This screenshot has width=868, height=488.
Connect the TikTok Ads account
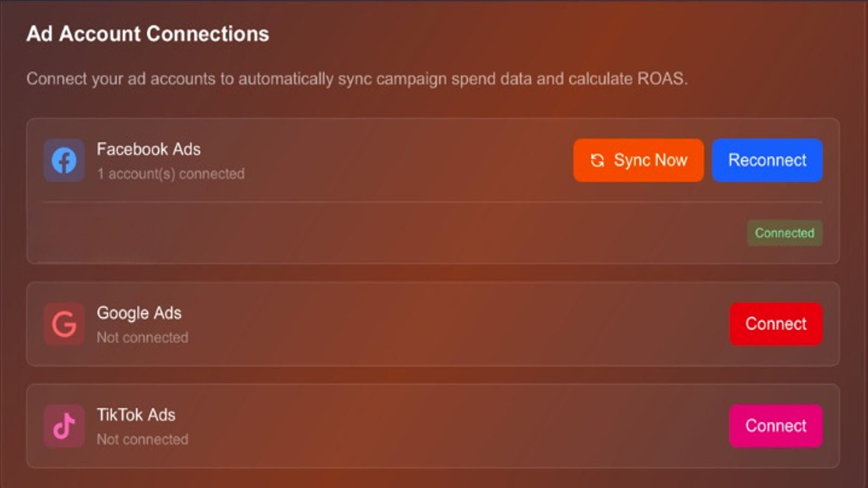[775, 426]
